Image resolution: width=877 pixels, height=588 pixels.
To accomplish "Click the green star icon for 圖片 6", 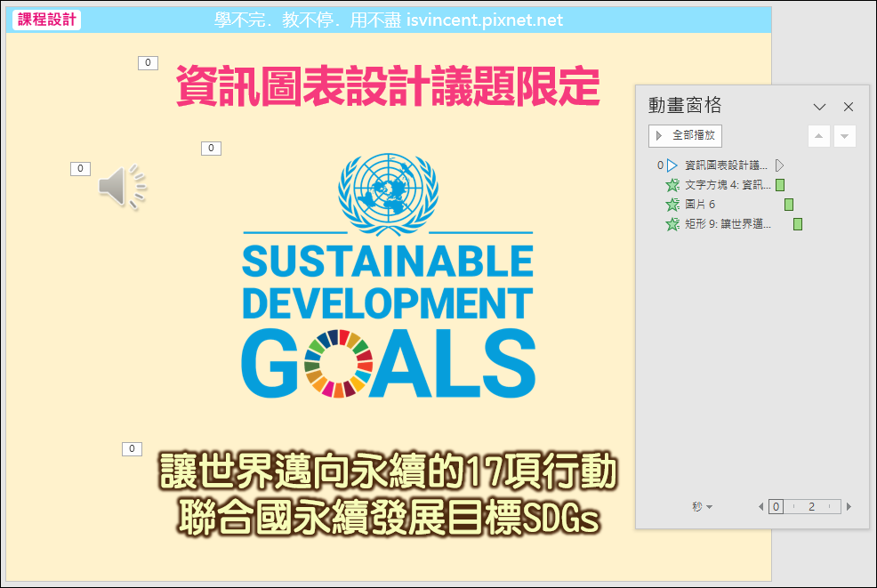I will (672, 205).
